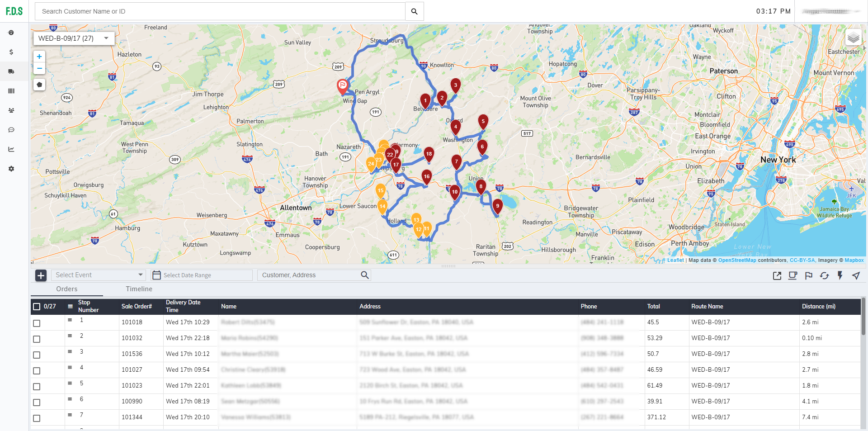Click the dollar sign billing icon
868x431 pixels.
[11, 52]
